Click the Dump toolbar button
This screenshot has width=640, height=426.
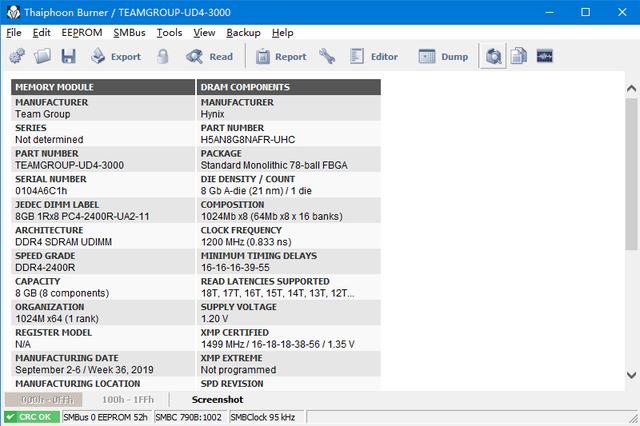pyautogui.click(x=443, y=57)
